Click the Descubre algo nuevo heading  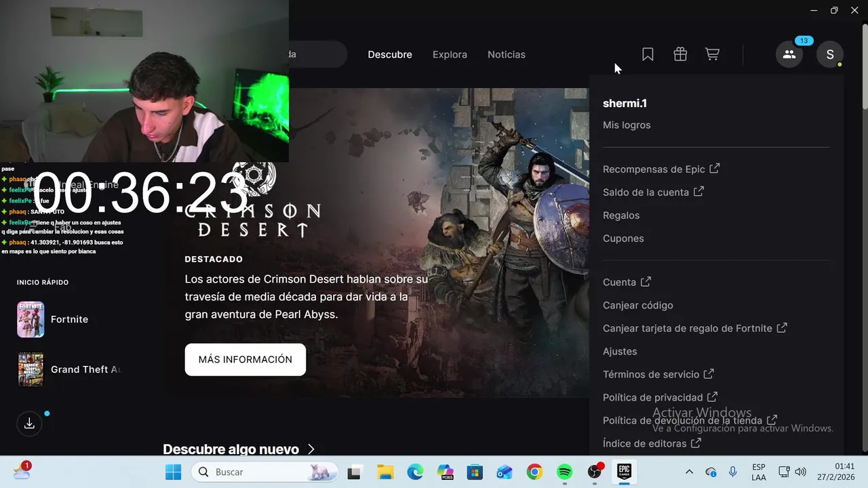pyautogui.click(x=231, y=449)
